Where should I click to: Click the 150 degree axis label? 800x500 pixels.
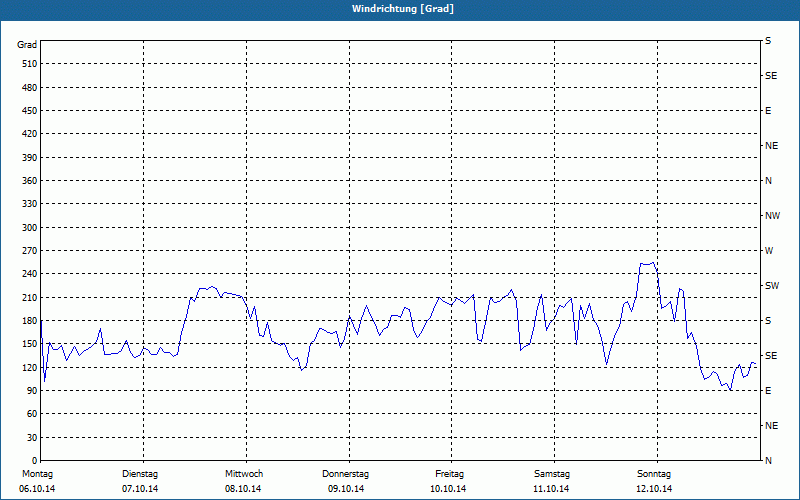point(30,344)
